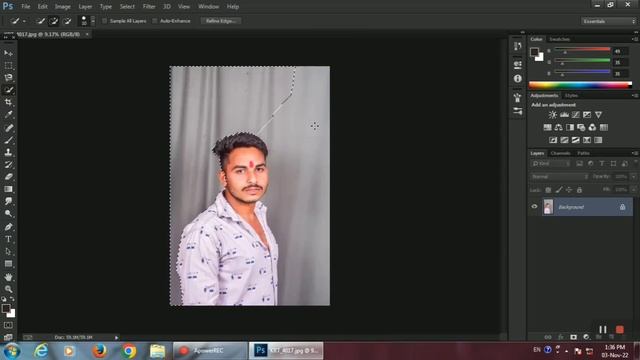Screen dimensions: 640x360
Task: Enable the Auto-Enhance checkbox
Action: [x=155, y=21]
